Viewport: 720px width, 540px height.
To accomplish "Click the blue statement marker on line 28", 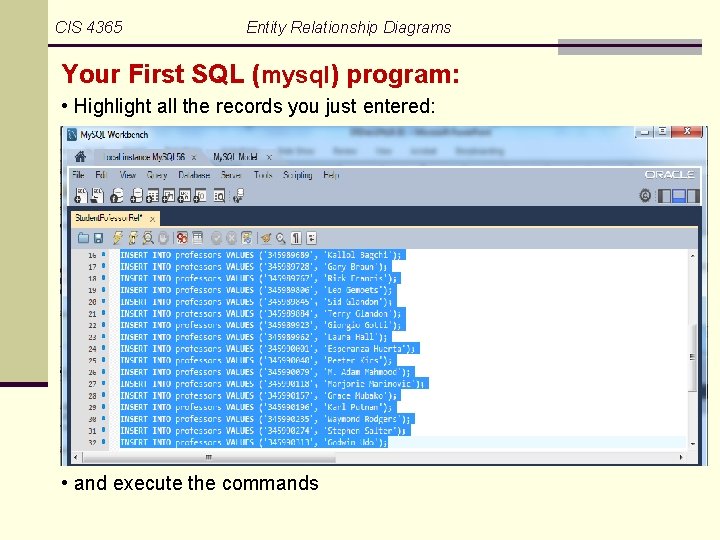I will click(x=104, y=395).
